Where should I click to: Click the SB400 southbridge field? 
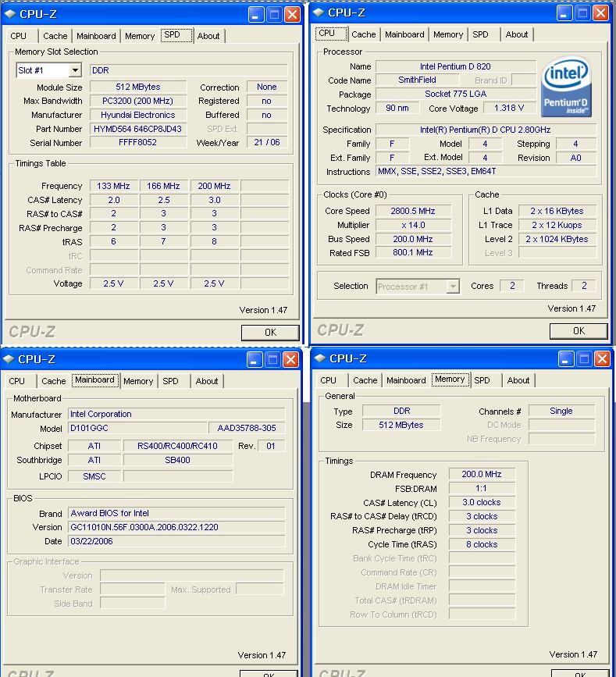pyautogui.click(x=177, y=460)
